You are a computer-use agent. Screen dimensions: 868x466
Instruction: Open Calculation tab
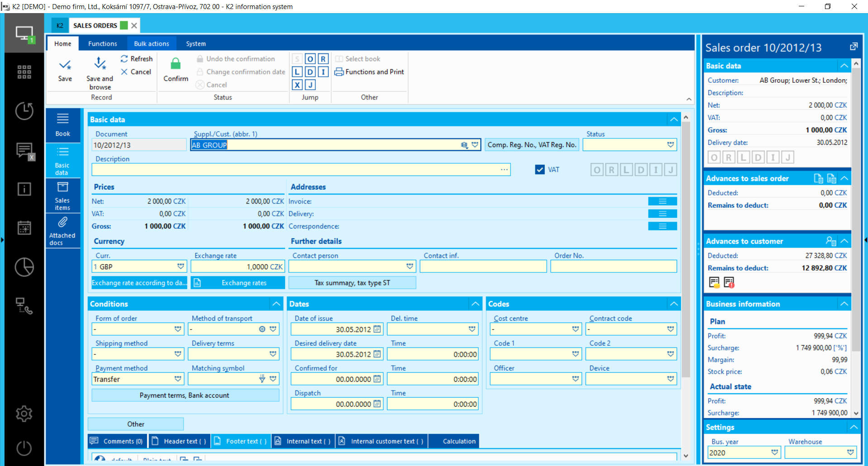[x=454, y=441]
